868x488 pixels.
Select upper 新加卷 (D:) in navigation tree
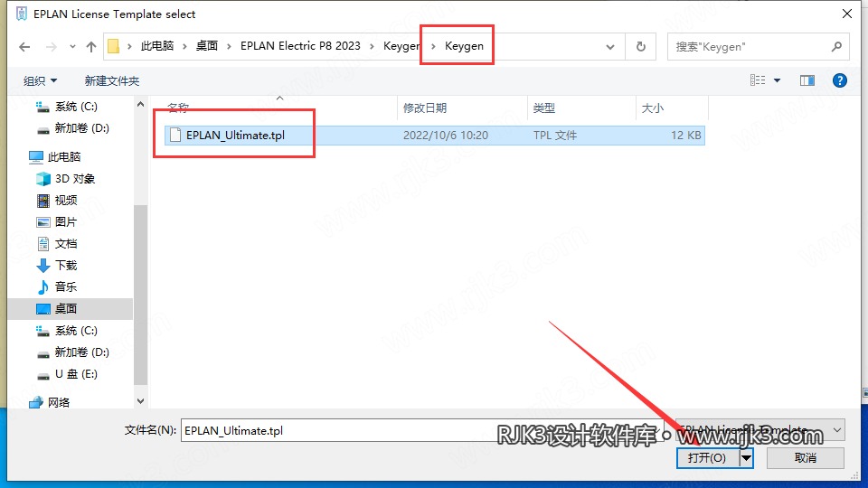click(x=81, y=128)
